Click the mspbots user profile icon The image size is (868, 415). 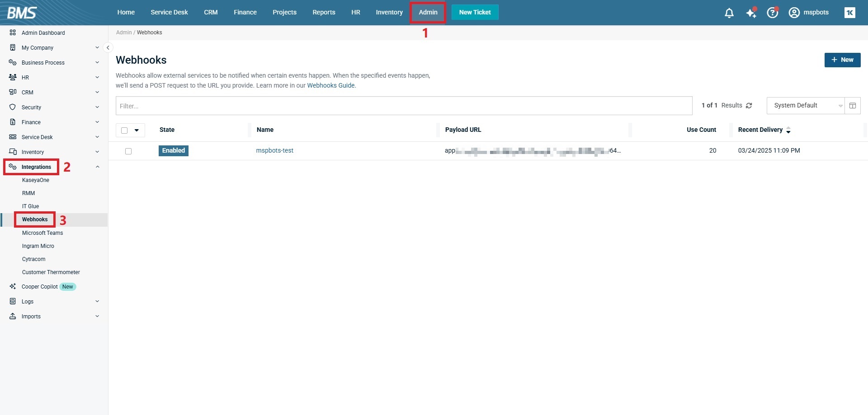(794, 13)
